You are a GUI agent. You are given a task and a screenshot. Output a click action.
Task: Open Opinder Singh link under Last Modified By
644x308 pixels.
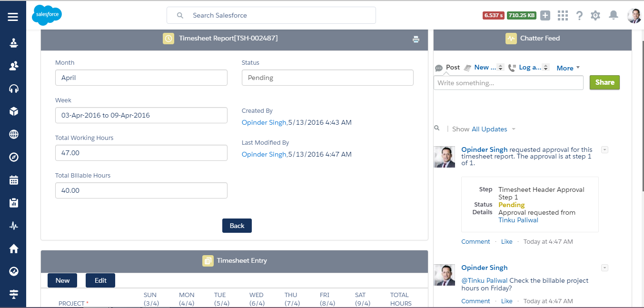(264, 154)
